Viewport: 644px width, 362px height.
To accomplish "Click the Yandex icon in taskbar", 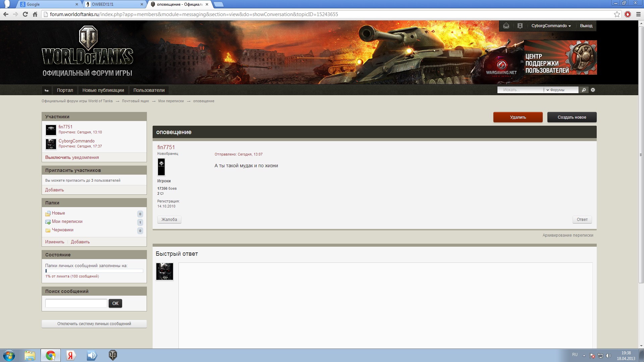I will [70, 355].
